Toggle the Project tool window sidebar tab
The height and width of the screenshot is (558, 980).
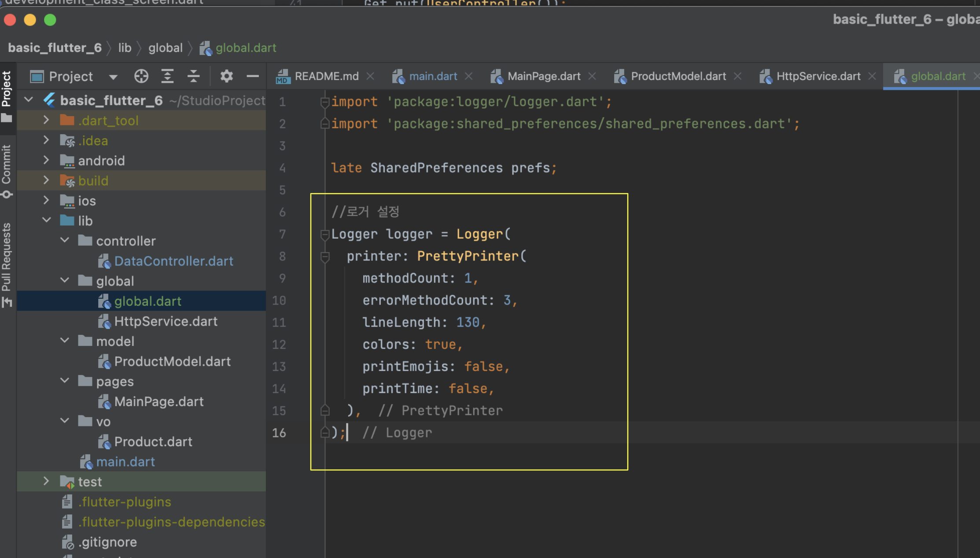[7, 90]
